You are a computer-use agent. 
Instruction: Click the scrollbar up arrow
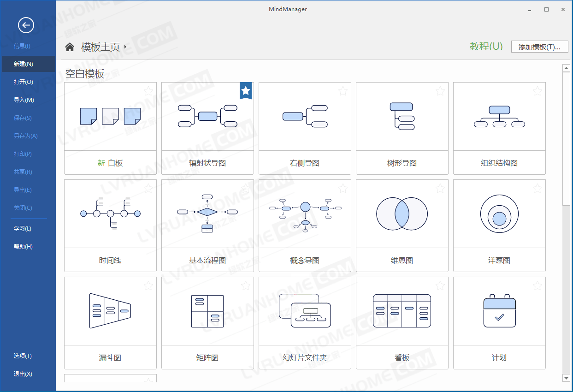(567, 68)
